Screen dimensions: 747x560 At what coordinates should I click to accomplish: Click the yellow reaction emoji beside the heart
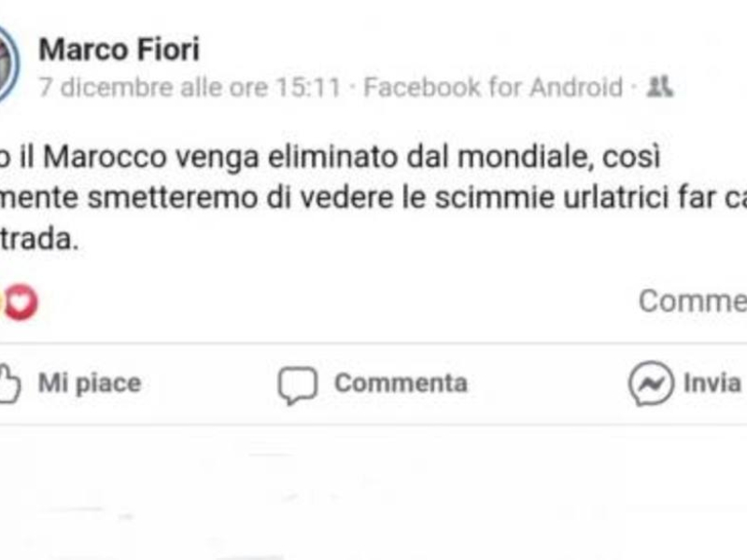pyautogui.click(x=2, y=301)
